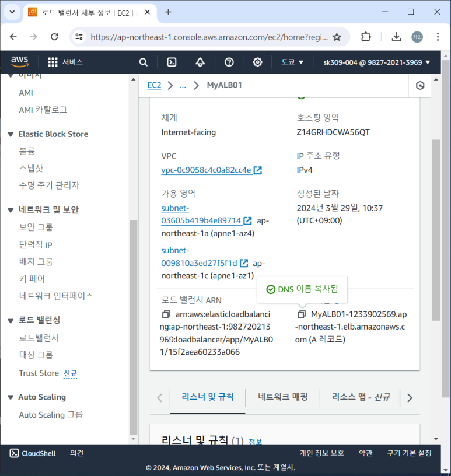Open the sk309-004 account dropdown
The image size is (451, 476).
376,62
